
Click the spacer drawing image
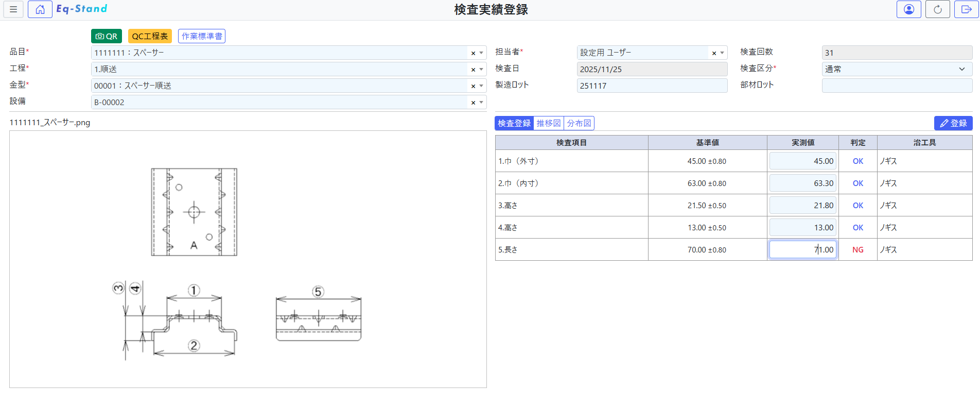click(248, 259)
